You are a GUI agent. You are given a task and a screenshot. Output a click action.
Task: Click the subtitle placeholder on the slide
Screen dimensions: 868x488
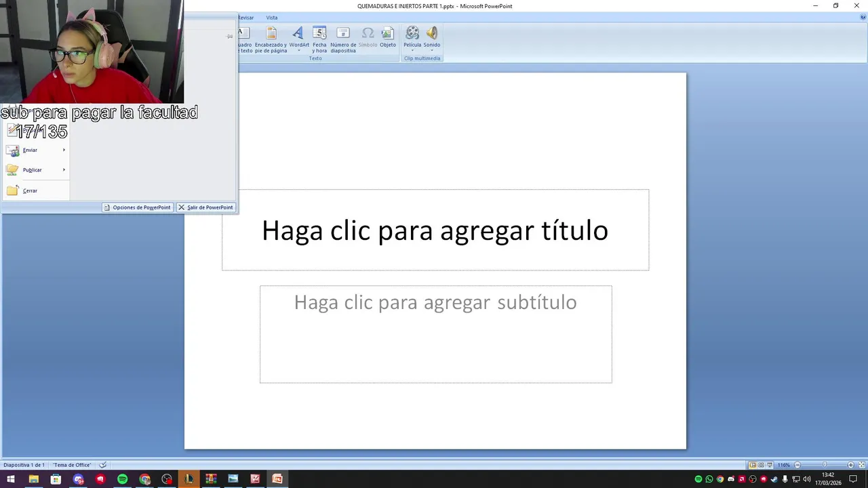click(435, 334)
